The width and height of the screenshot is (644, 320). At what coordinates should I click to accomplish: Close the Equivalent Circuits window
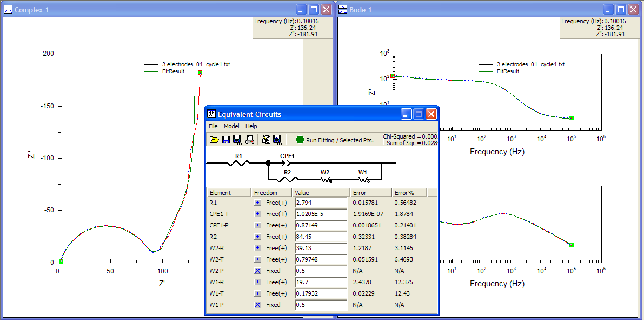431,114
